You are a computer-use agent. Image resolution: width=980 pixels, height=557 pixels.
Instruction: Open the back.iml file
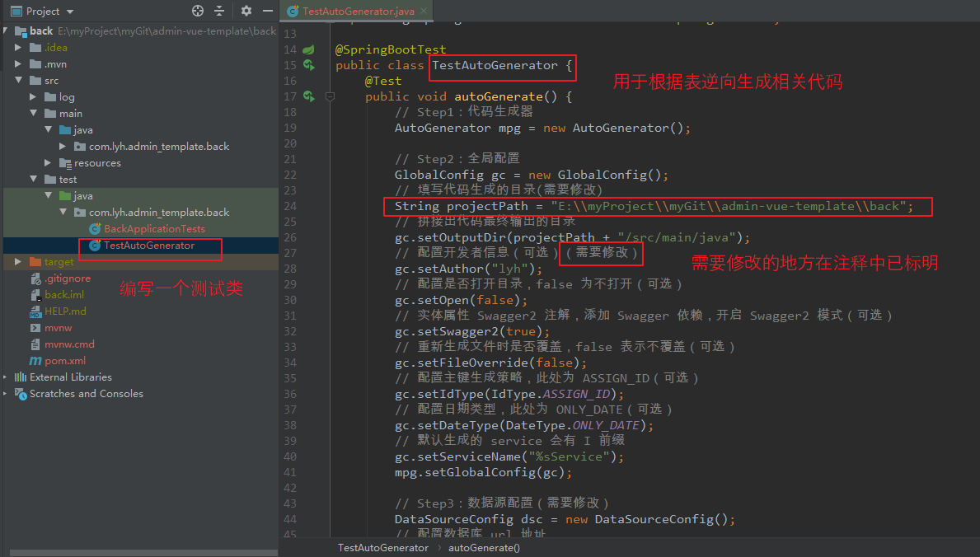click(63, 294)
